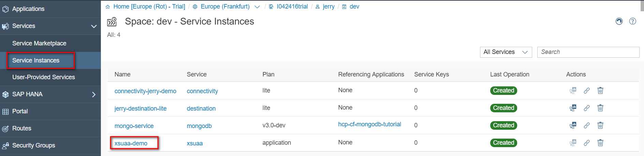The image size is (644, 156).
Task: Open dashboard icon for jerry-destination-lite row
Action: pos(573,108)
